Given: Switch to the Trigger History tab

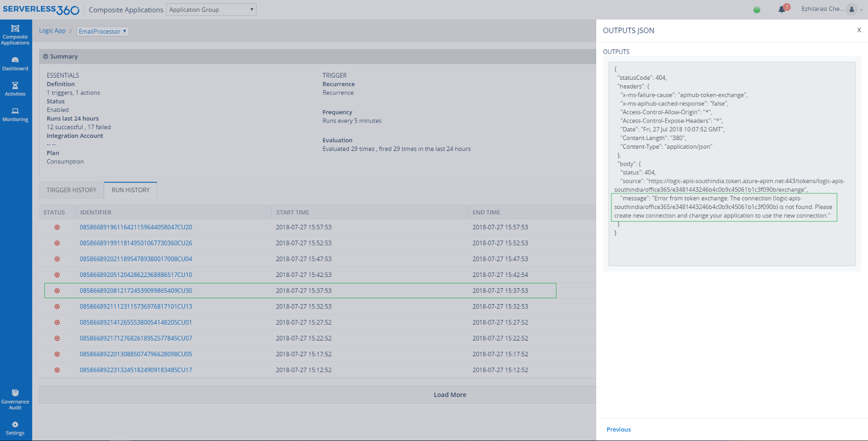Looking at the screenshot, I should 72,190.
